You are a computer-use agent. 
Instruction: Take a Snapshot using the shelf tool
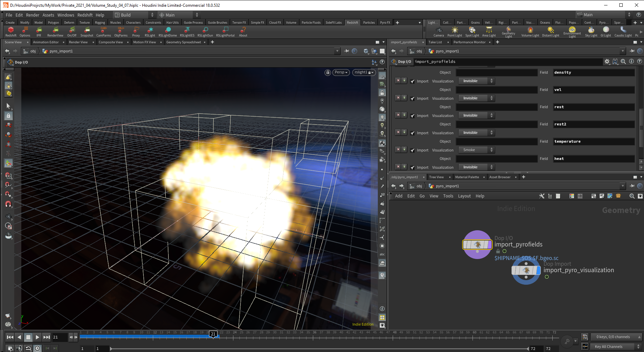pos(87,32)
